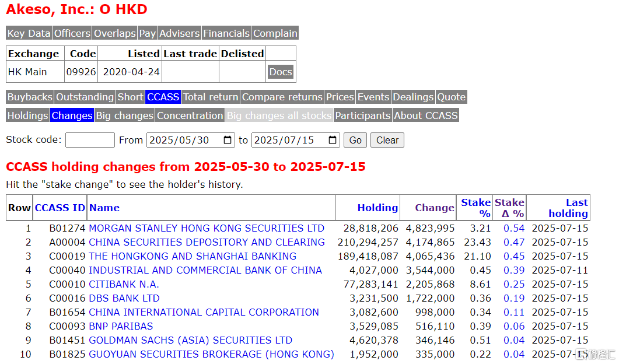619x364 pixels.
Task: Open calendar picker on the From date field
Action: click(x=228, y=140)
